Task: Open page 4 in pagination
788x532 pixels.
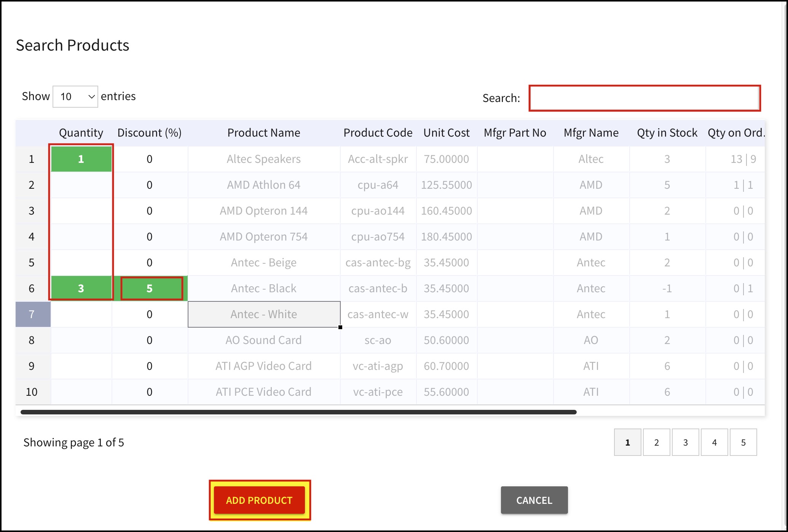Action: [714, 442]
